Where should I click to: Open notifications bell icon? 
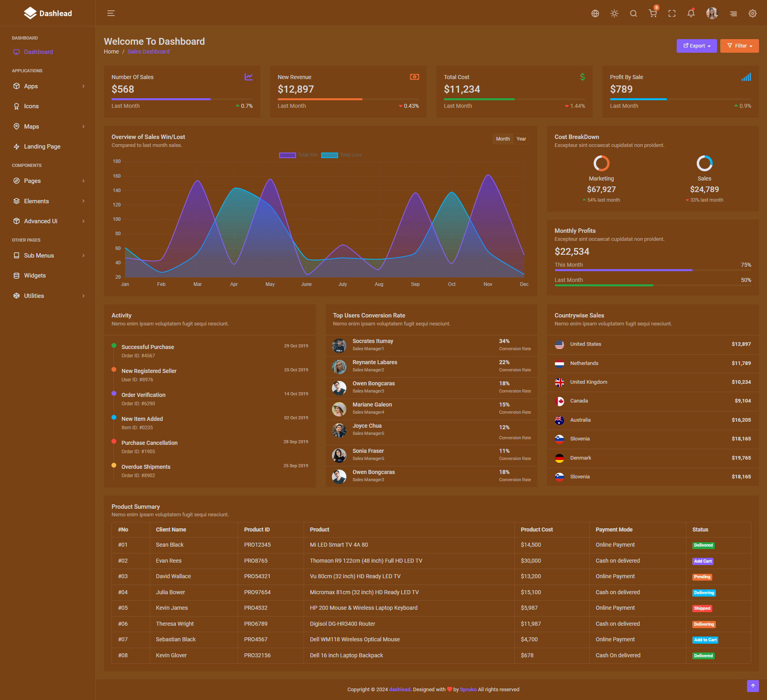coord(691,14)
